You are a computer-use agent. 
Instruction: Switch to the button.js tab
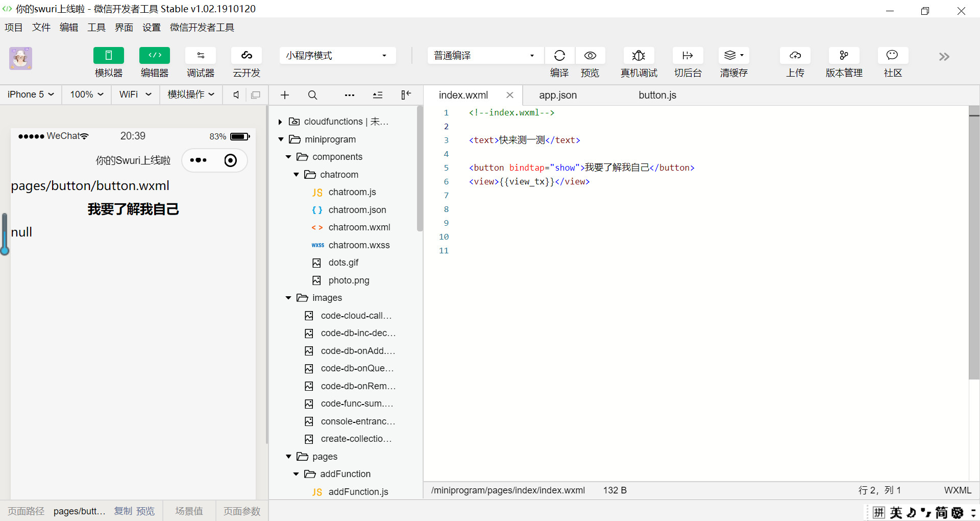(x=657, y=95)
